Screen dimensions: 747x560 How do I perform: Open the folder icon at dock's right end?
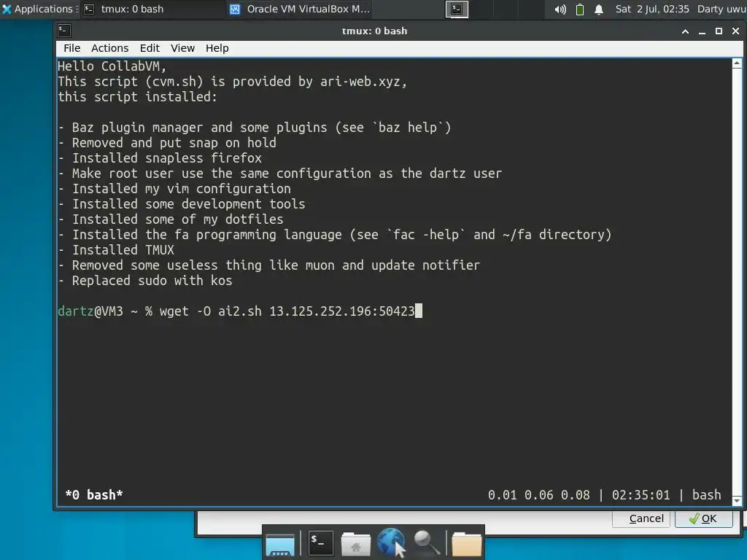coord(466,544)
